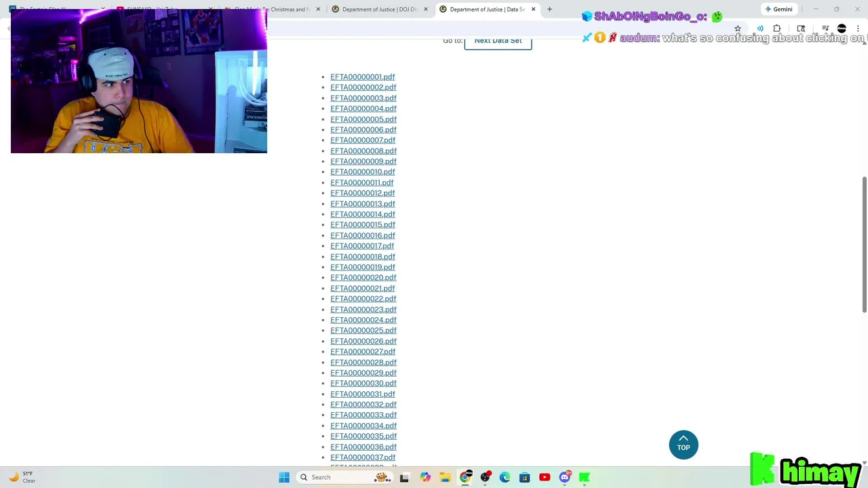Close the Department of Justice DOJ Disclosures tab
This screenshot has height=488, width=868.
(x=426, y=9)
